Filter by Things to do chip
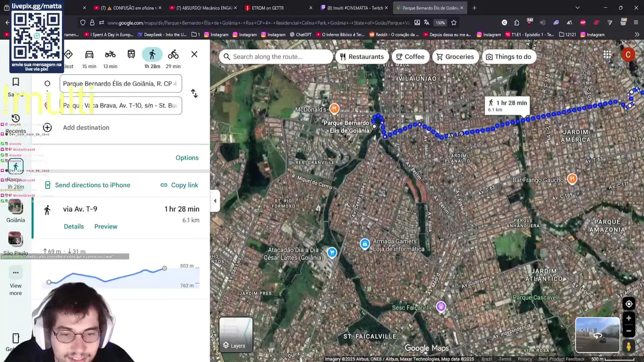 tap(509, 57)
